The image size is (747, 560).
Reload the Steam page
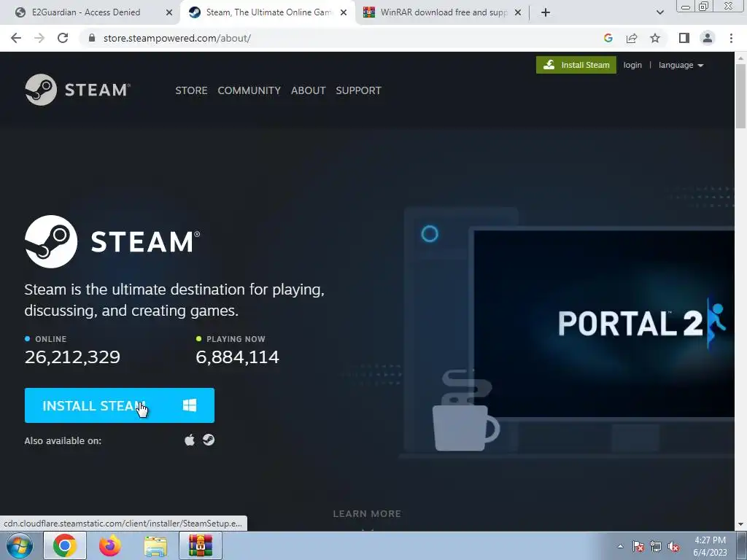(63, 38)
